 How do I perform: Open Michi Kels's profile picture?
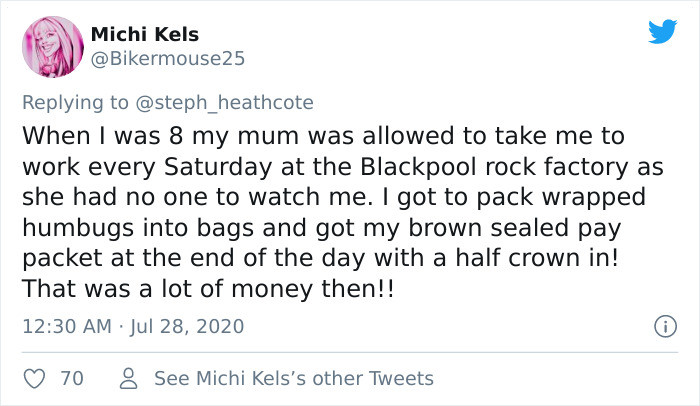(x=51, y=46)
